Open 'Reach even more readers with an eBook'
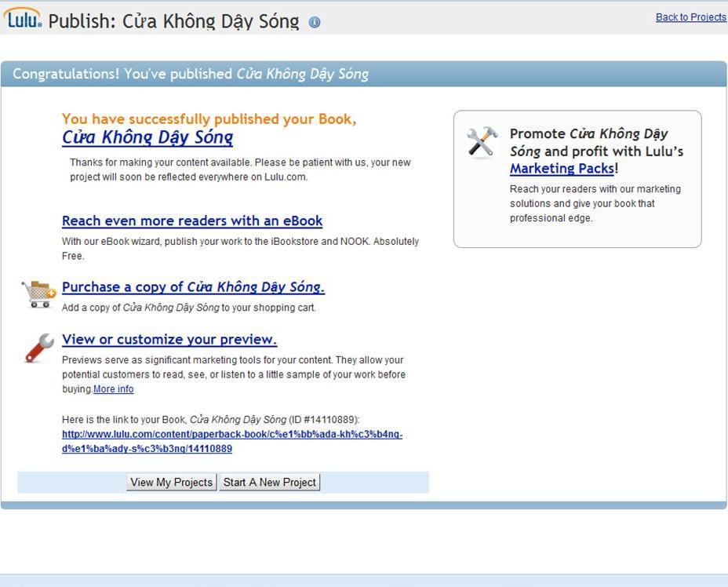Image resolution: width=728 pixels, height=587 pixels. tap(192, 221)
